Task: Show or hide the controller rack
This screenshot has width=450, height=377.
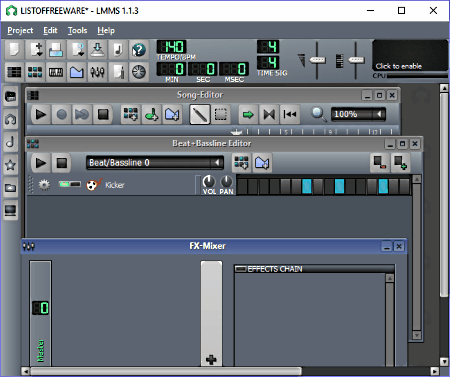Action: 139,72
